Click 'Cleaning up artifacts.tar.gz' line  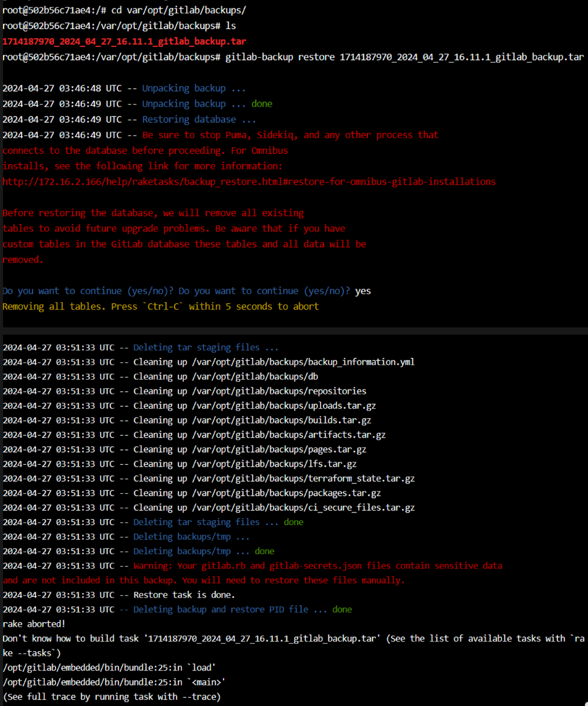(194, 435)
